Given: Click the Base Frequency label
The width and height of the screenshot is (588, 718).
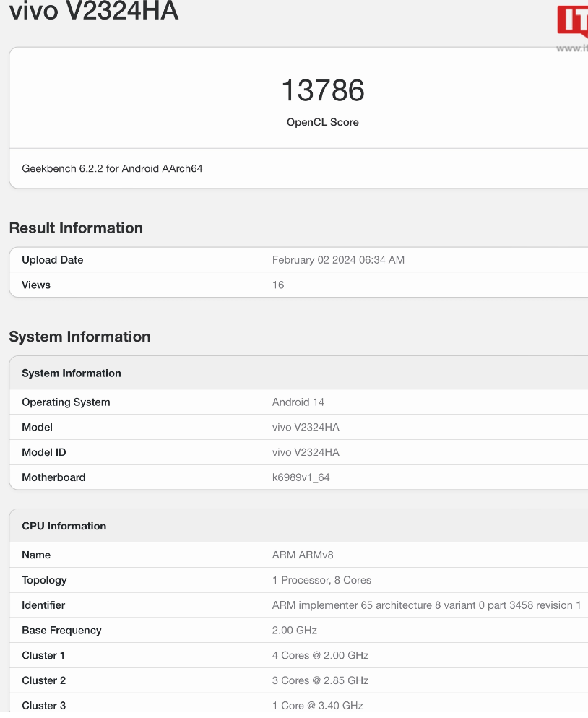Looking at the screenshot, I should (x=62, y=631).
